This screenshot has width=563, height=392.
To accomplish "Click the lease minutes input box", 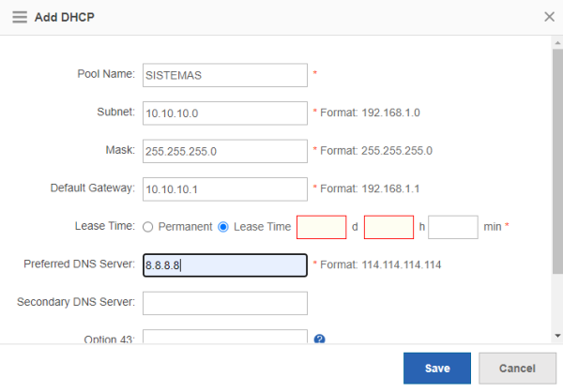I will click(453, 227).
